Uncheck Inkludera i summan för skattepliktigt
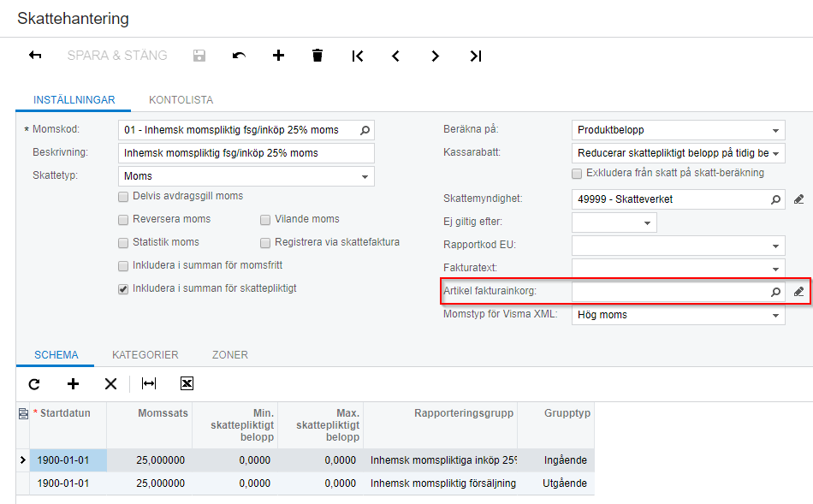Image resolution: width=813 pixels, height=504 pixels. pos(124,289)
